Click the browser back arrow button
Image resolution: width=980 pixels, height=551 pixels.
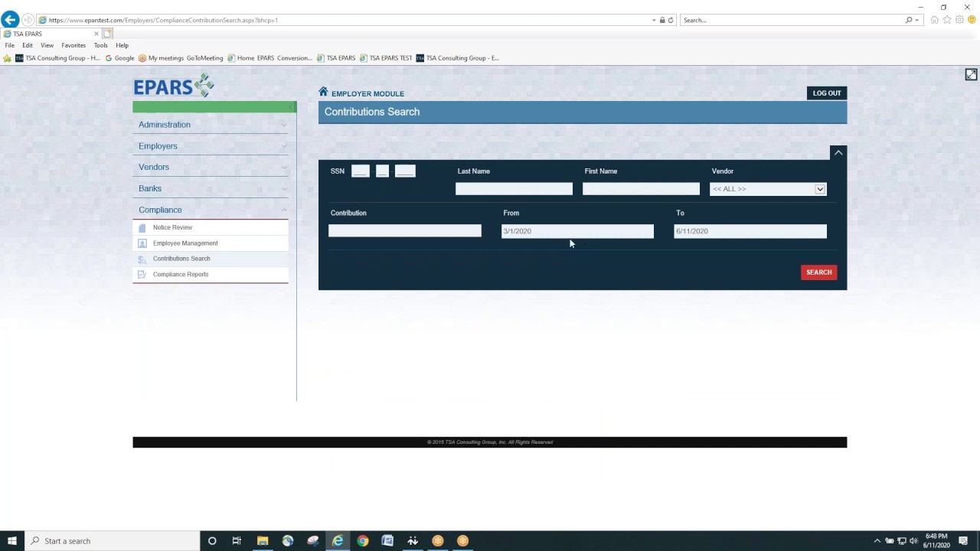click(x=10, y=20)
